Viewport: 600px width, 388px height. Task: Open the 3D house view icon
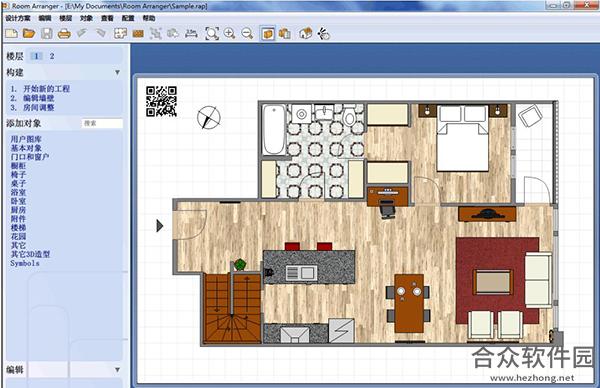(x=305, y=34)
